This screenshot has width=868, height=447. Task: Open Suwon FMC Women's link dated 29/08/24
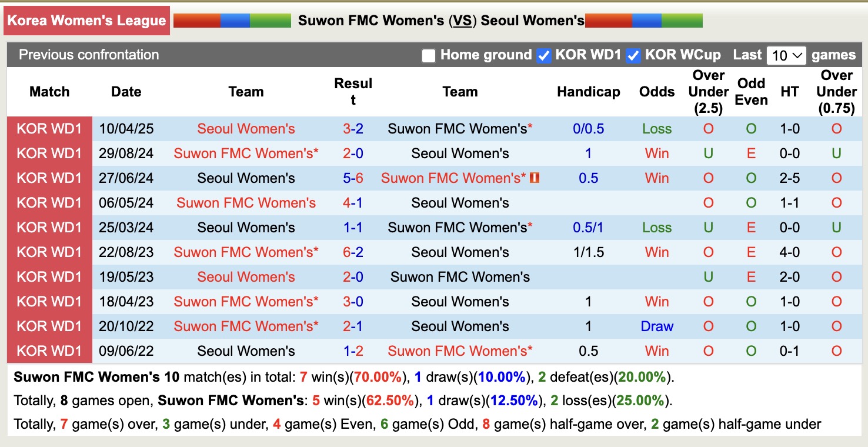click(245, 153)
